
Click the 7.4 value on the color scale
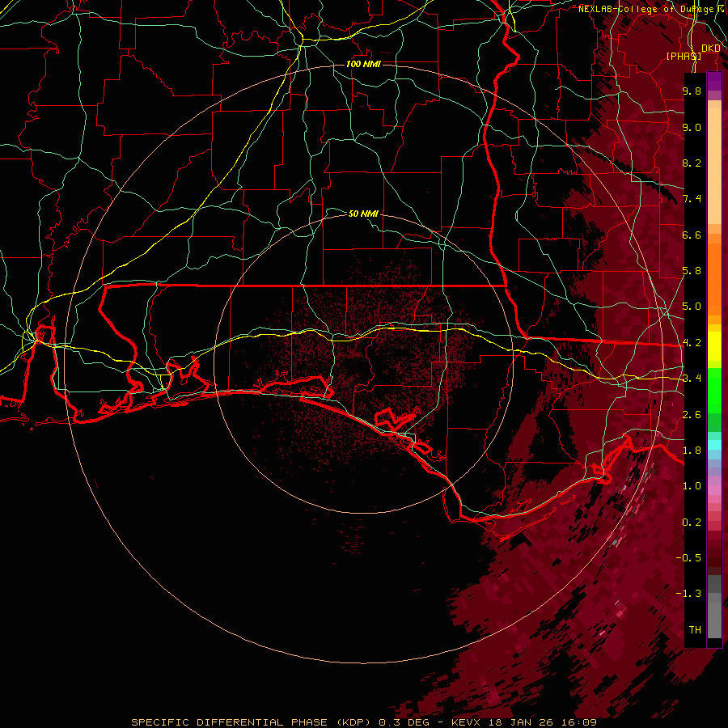tap(692, 199)
